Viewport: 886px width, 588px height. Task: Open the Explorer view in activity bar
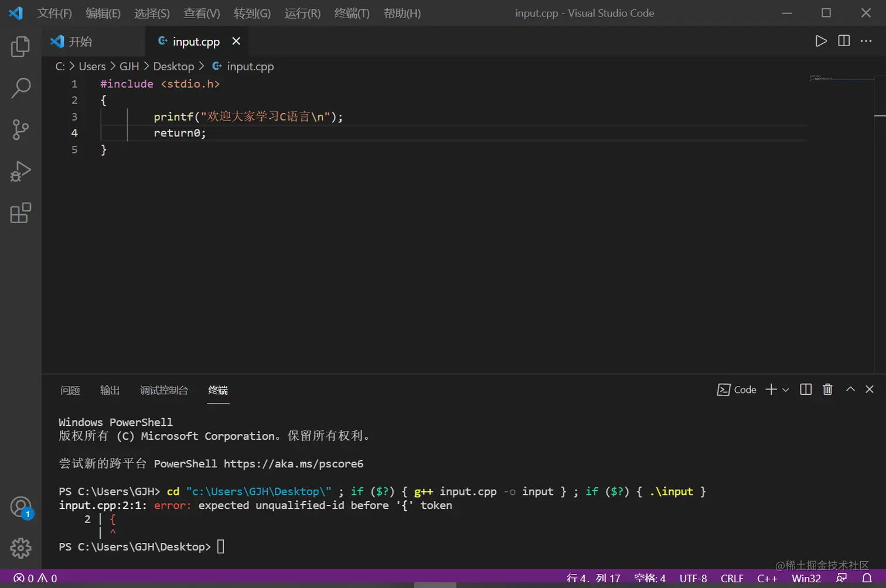click(21, 46)
